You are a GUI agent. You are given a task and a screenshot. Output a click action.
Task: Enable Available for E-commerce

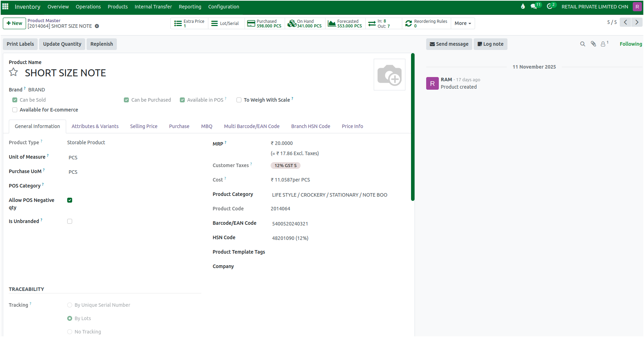(15, 110)
